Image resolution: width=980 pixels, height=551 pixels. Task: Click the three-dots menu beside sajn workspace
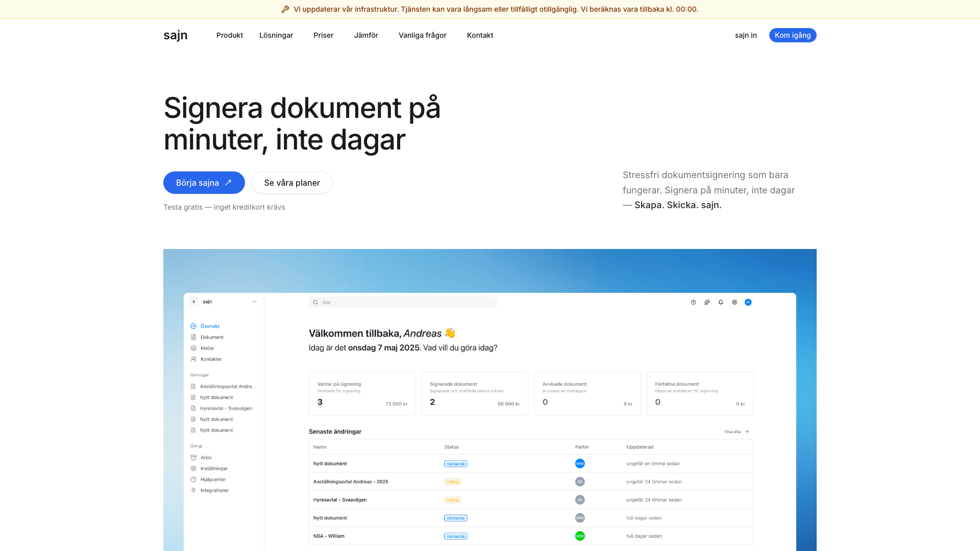254,302
